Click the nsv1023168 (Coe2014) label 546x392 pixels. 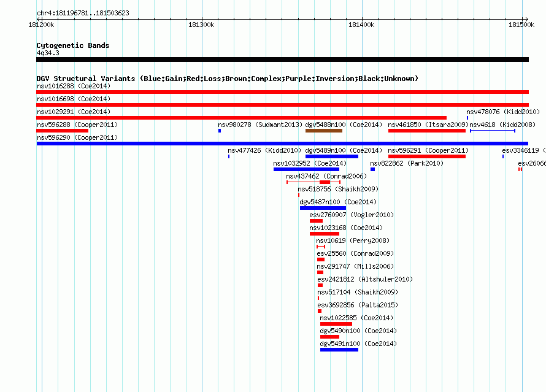coord(346,228)
